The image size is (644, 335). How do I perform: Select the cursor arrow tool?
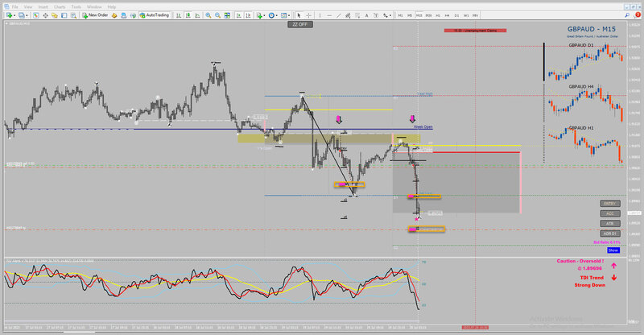point(299,15)
